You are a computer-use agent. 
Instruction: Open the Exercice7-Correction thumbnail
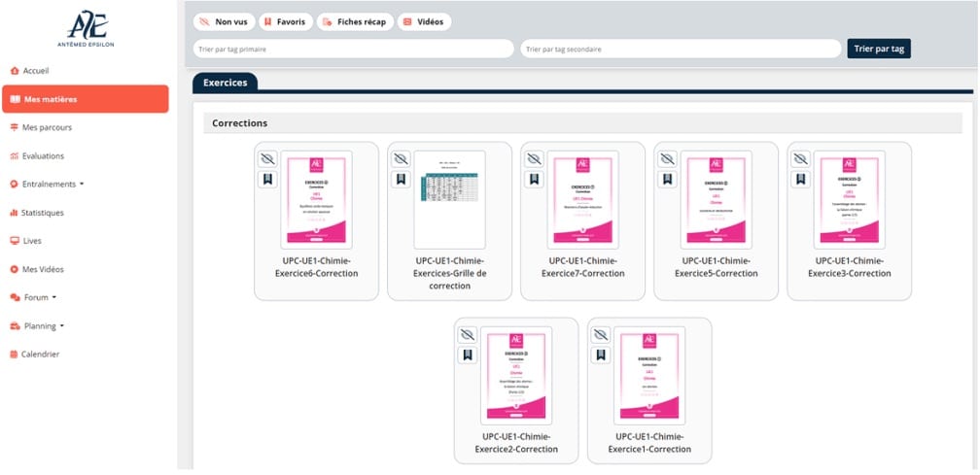[x=582, y=200]
